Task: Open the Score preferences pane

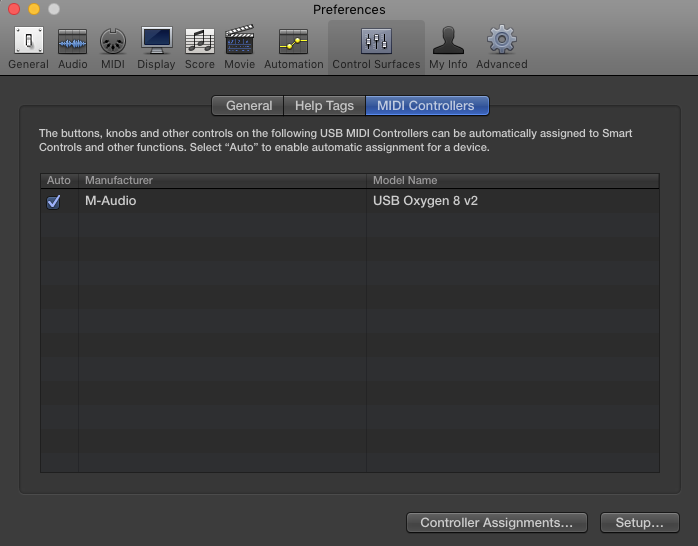Action: (200, 47)
